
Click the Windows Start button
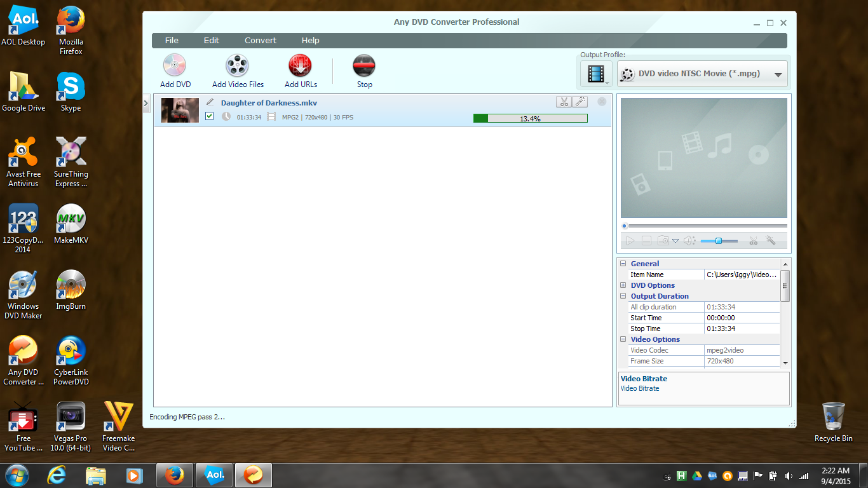click(16, 475)
